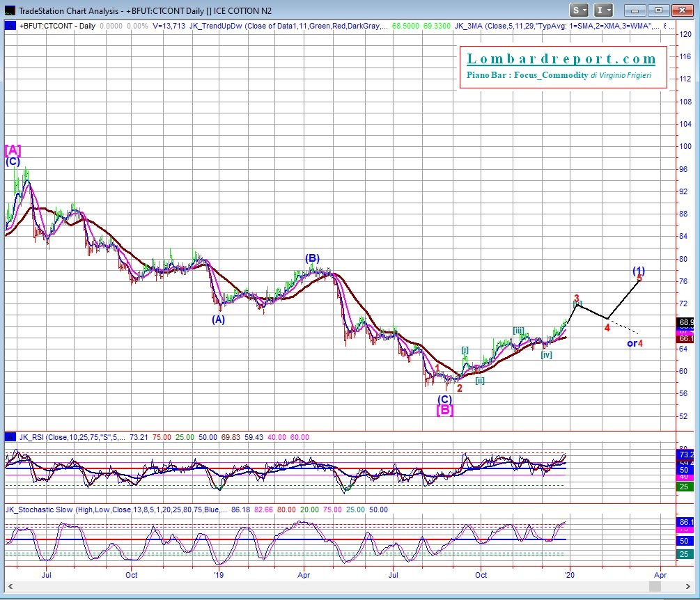The height and width of the screenshot is (600, 700).
Task: Select the magenta [A] wave label
Action: [13, 150]
